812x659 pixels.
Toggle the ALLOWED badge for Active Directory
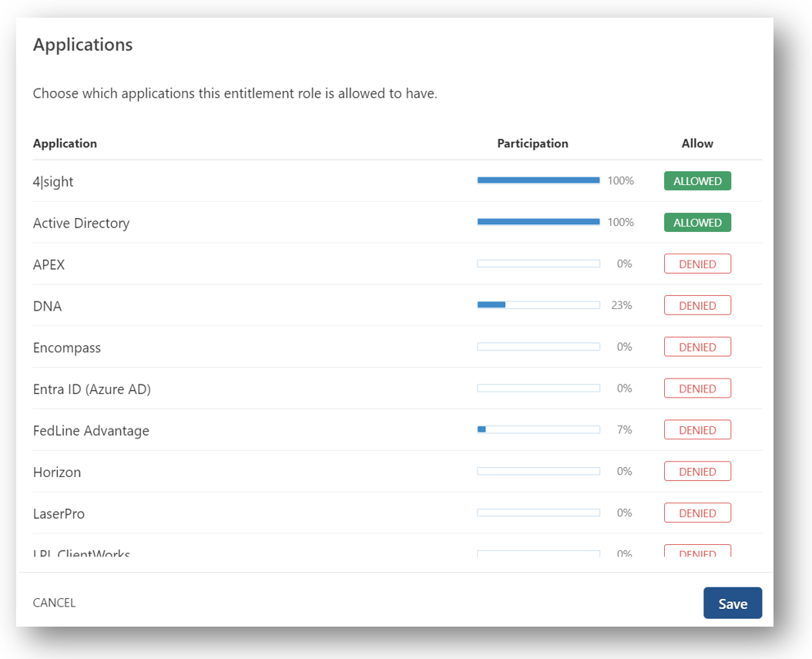697,223
